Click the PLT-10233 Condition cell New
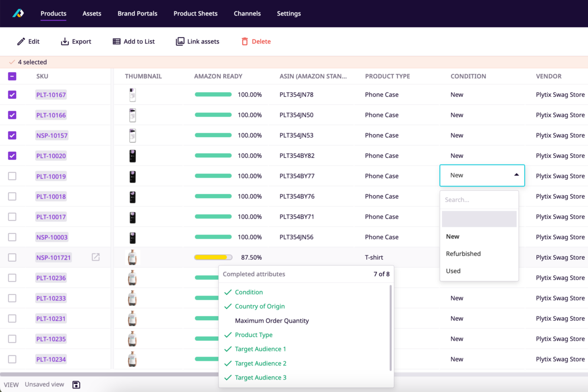The width and height of the screenshot is (588, 392). click(x=457, y=298)
